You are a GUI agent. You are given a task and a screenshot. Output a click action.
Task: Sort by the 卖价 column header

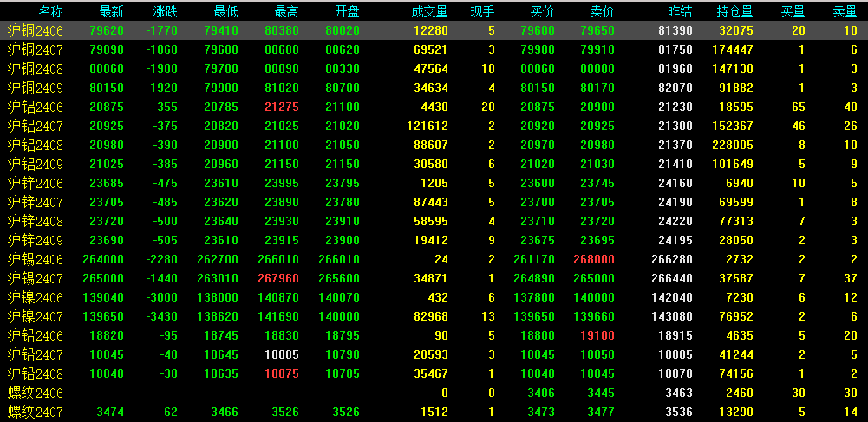tap(603, 11)
